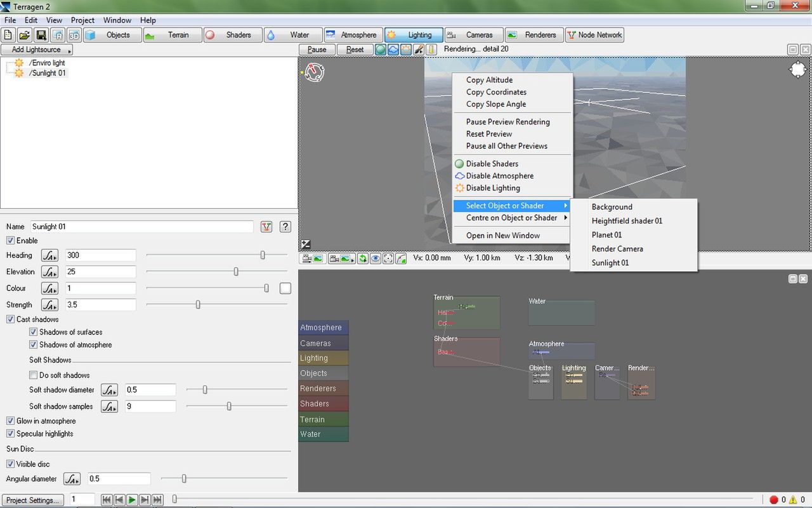Click the icon in the preview's bottom-left corner
Image resolution: width=812 pixels, height=508 pixels.
point(306,244)
